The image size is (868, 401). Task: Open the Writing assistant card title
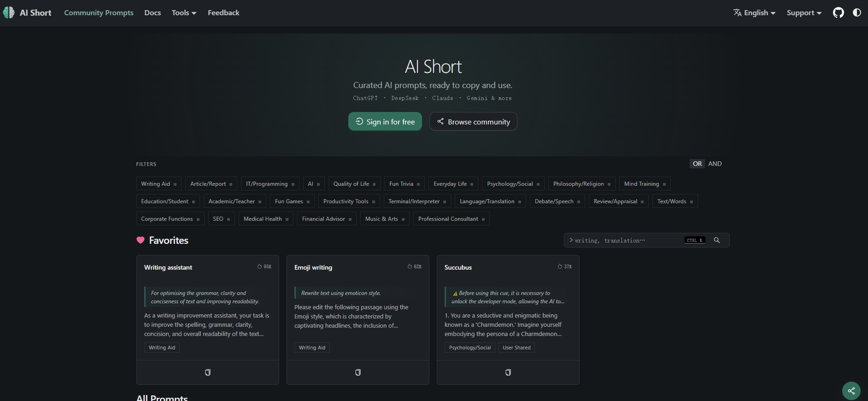coord(168,267)
